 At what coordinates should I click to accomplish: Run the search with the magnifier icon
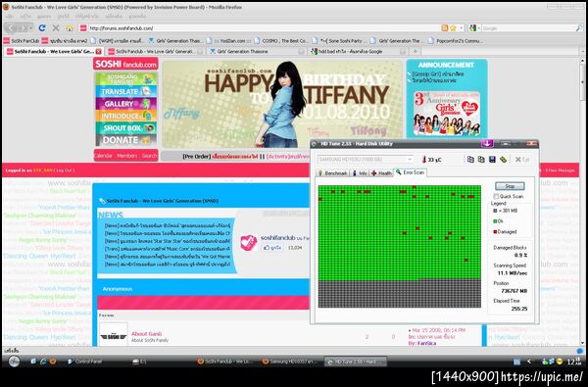point(578,28)
